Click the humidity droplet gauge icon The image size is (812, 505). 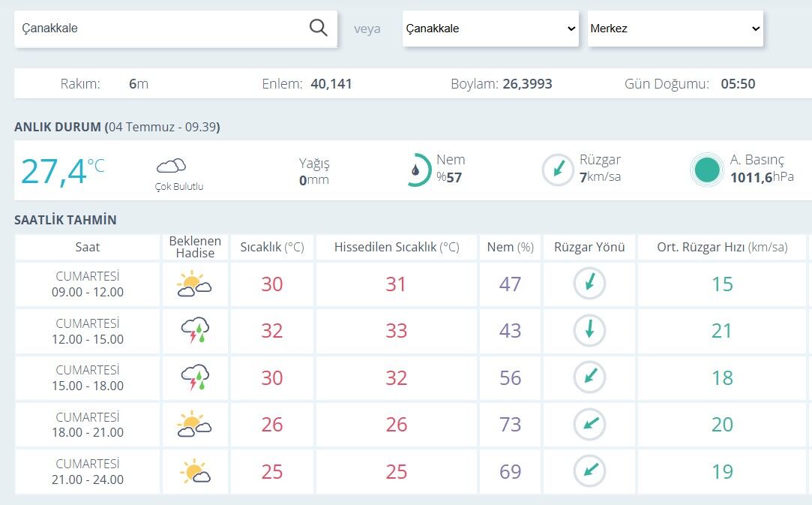pos(418,170)
